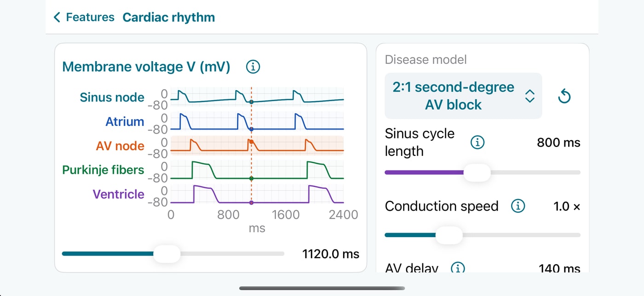This screenshot has height=296, width=644.
Task: Click the 1.0 × conduction speed value
Action: [567, 206]
